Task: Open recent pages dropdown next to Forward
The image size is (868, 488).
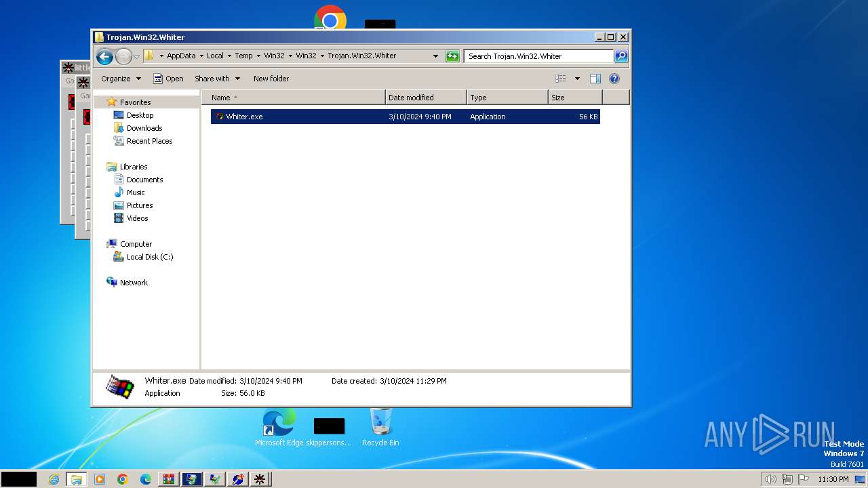Action: (x=137, y=56)
